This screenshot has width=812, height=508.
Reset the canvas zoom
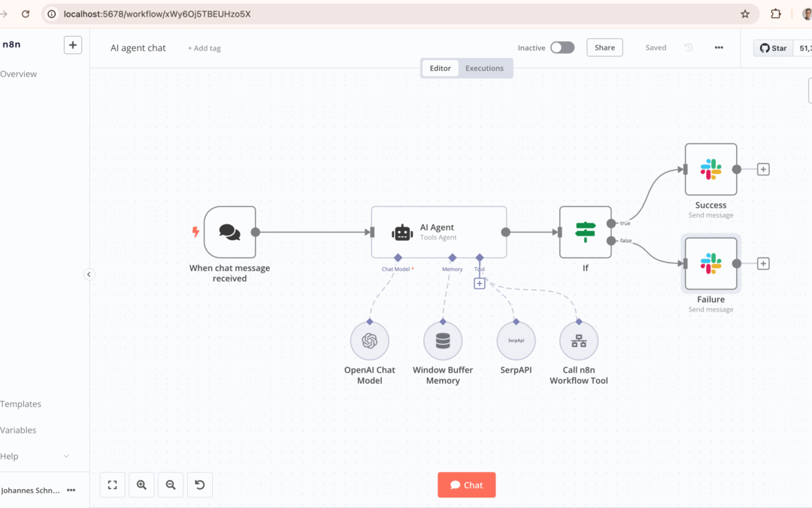[199, 485]
